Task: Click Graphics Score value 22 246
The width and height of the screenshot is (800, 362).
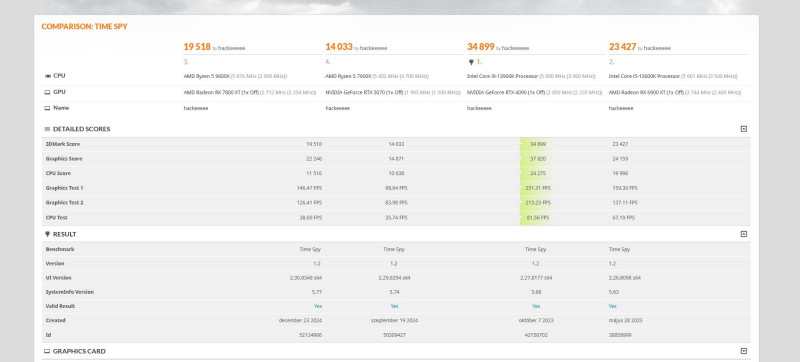Action: [x=314, y=159]
